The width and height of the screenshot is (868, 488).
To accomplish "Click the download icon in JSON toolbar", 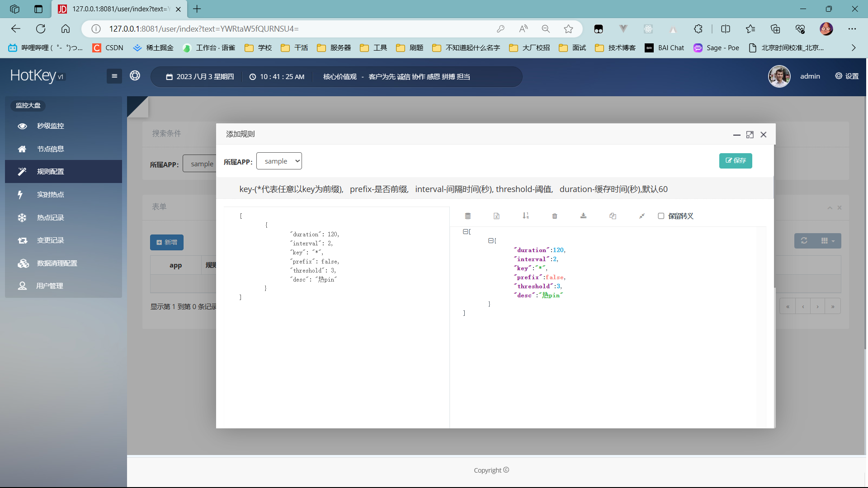I will pyautogui.click(x=584, y=216).
